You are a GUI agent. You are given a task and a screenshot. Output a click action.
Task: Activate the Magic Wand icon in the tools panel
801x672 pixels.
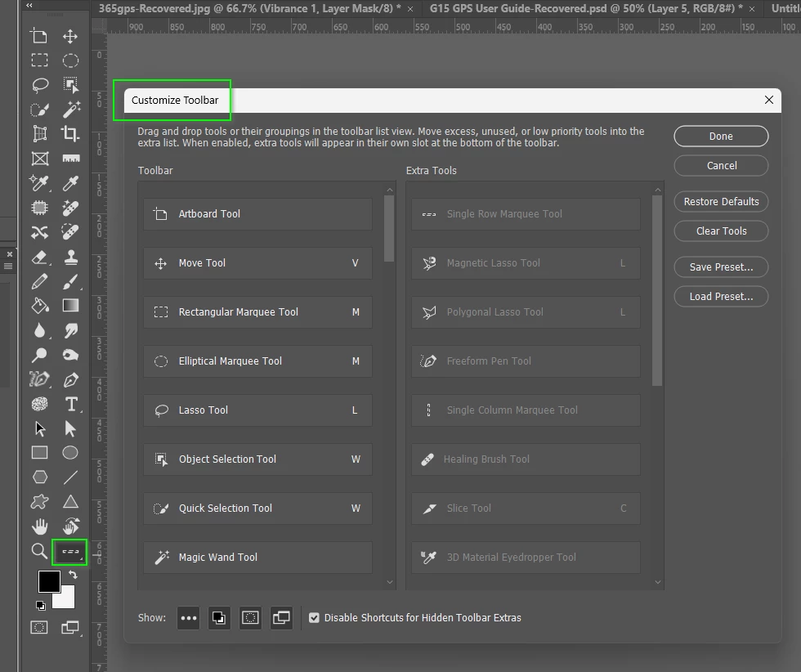pyautogui.click(x=71, y=109)
